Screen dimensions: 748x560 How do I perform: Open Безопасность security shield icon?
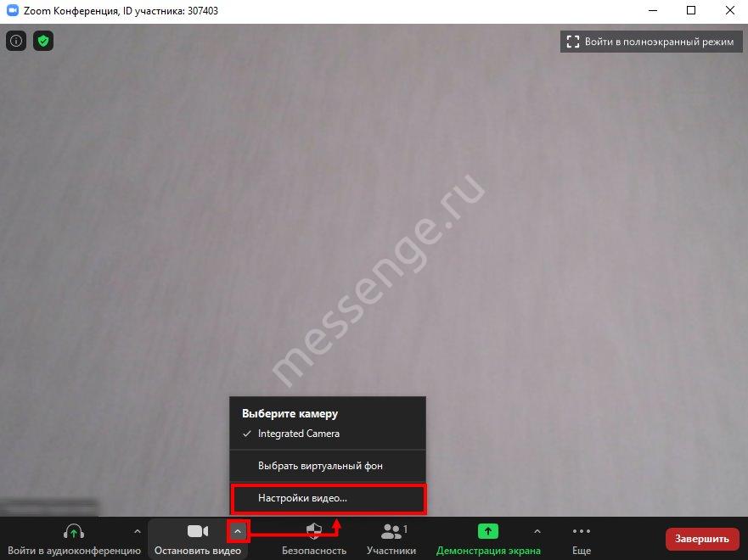[x=314, y=532]
